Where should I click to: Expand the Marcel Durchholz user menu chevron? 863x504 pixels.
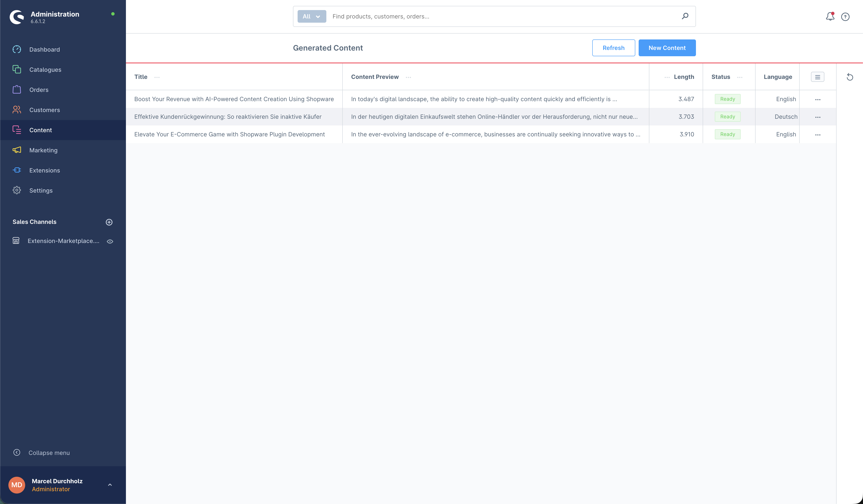[110, 485]
